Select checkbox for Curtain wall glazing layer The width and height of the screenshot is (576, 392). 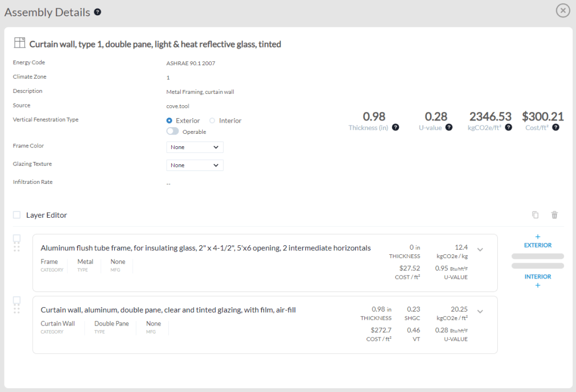click(x=17, y=300)
